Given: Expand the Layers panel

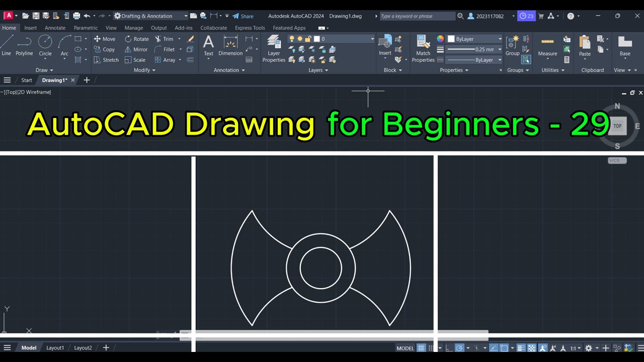Looking at the screenshot, I should coord(318,70).
